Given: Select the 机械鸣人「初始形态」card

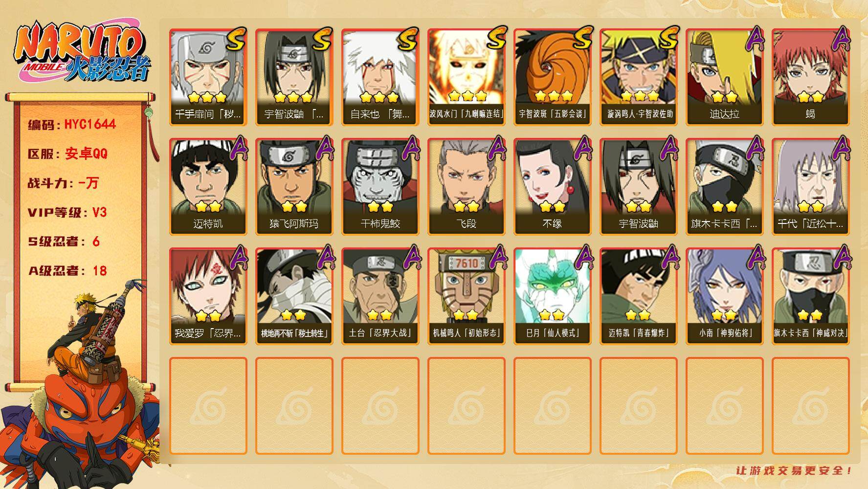Looking at the screenshot, I should click(466, 296).
